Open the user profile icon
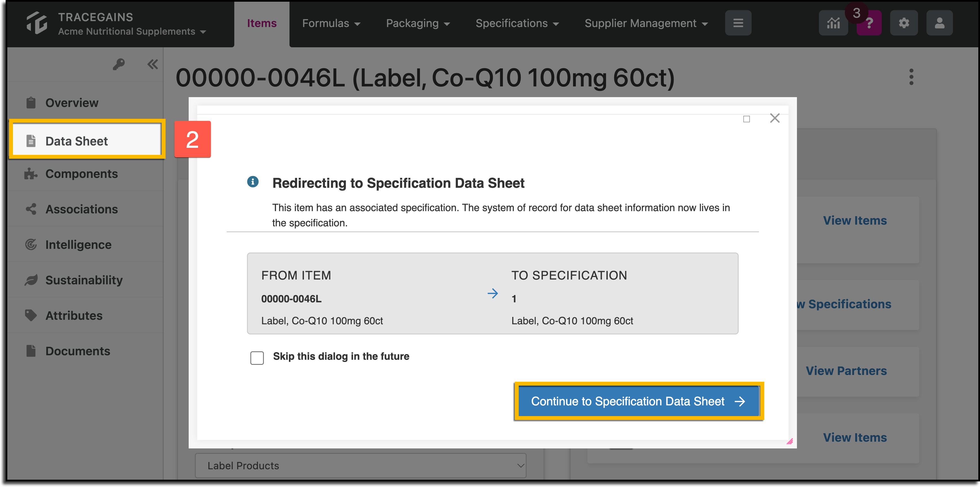This screenshot has height=487, width=980. [x=939, y=23]
